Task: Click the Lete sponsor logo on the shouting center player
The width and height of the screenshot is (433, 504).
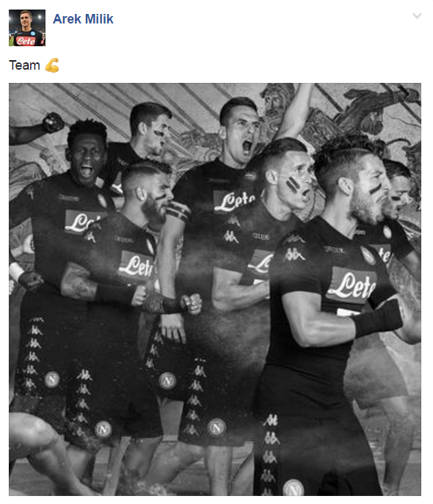Action: coord(234,202)
